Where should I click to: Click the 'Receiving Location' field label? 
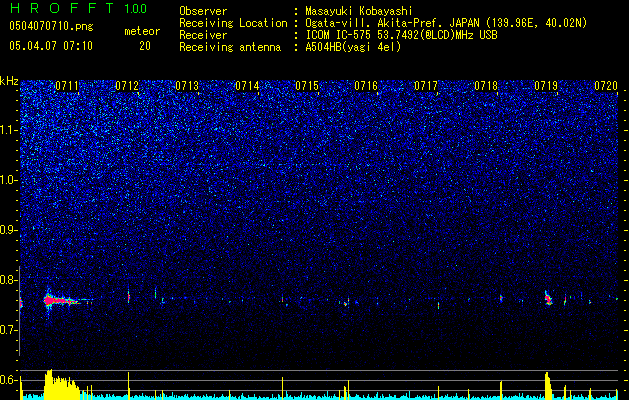(233, 23)
